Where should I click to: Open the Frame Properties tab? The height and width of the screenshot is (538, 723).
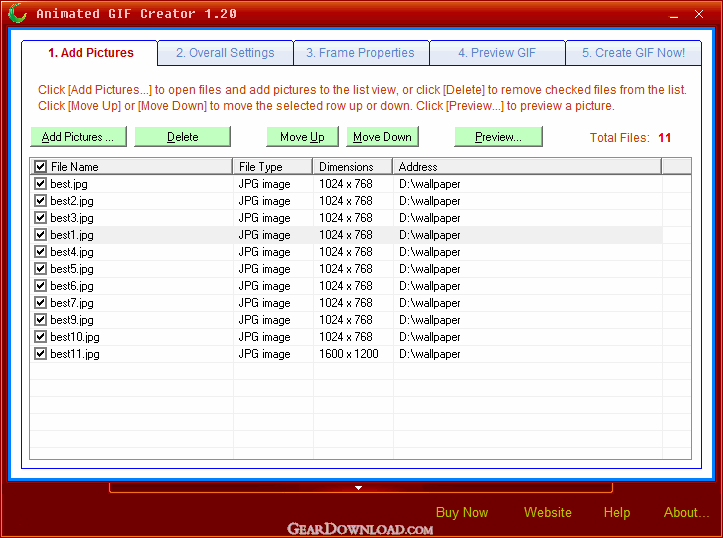click(361, 53)
